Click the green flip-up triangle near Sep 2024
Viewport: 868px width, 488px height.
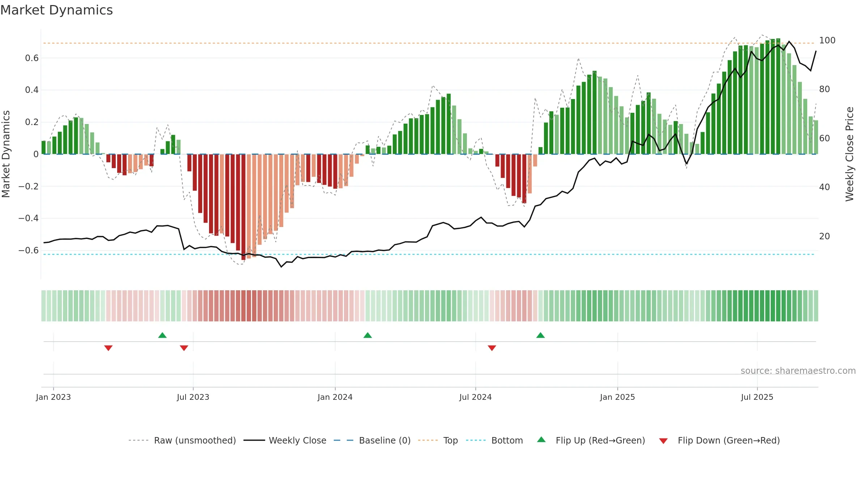click(540, 335)
